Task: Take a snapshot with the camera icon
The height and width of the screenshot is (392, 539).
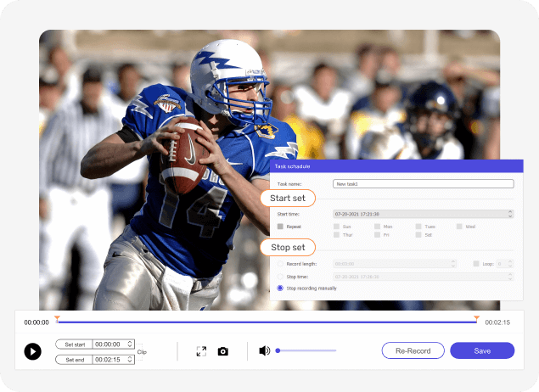Action: (x=223, y=351)
